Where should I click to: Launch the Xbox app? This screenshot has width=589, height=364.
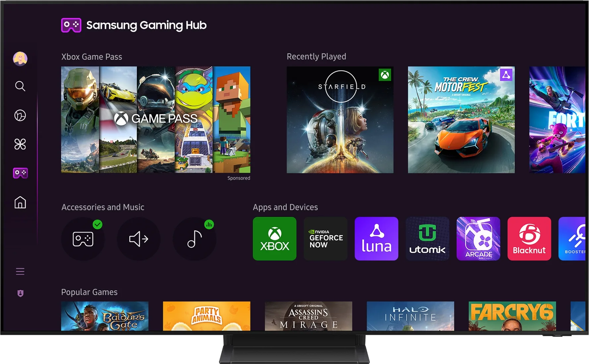pyautogui.click(x=275, y=239)
